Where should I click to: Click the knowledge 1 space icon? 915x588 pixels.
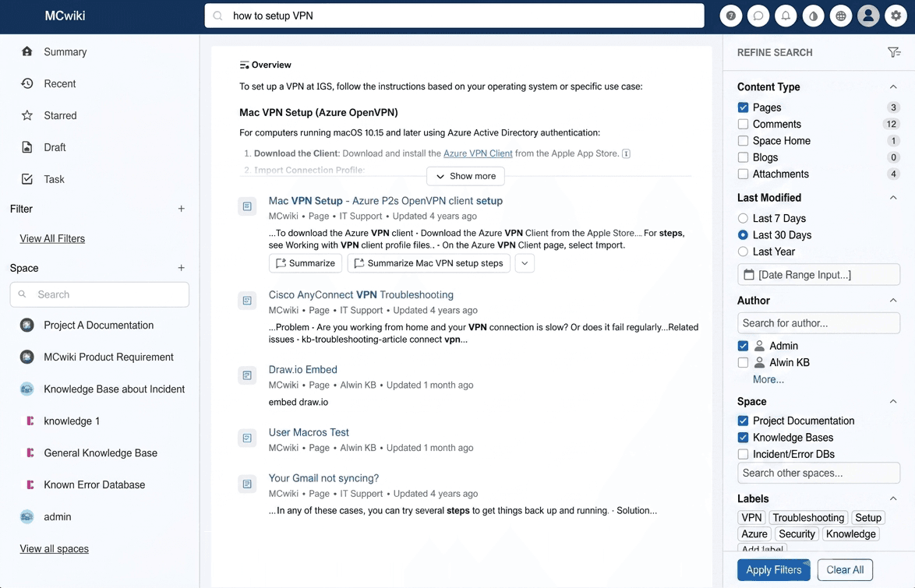click(x=30, y=421)
